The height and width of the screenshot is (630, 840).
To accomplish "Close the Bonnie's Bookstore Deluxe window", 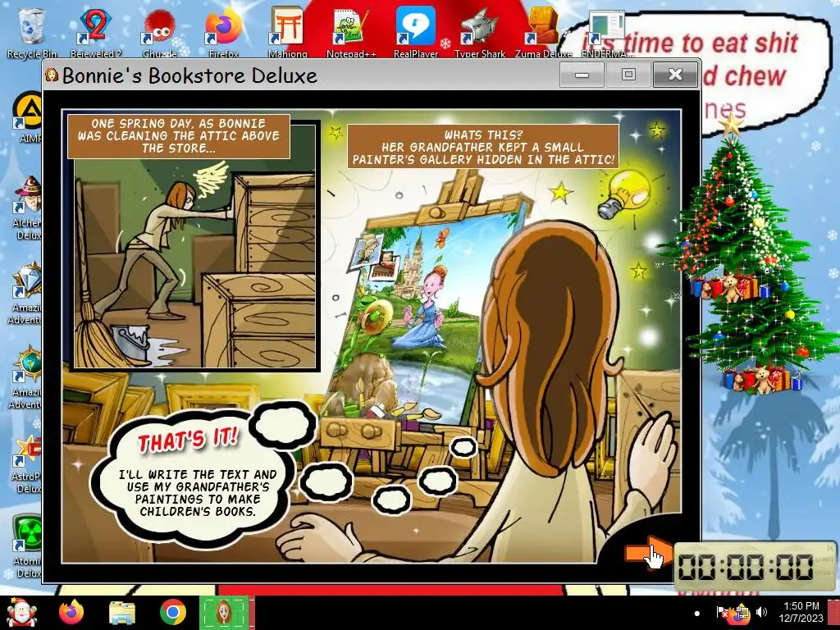I will point(676,75).
